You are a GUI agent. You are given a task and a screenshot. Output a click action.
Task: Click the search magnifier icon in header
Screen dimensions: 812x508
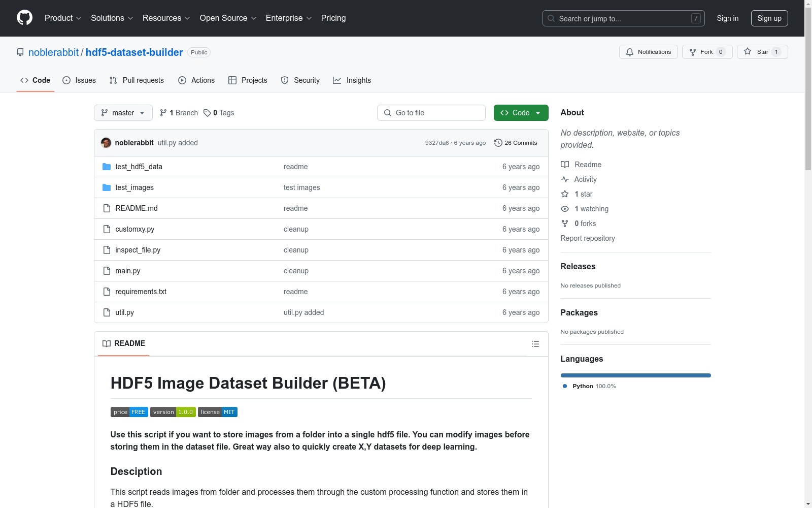pyautogui.click(x=551, y=18)
